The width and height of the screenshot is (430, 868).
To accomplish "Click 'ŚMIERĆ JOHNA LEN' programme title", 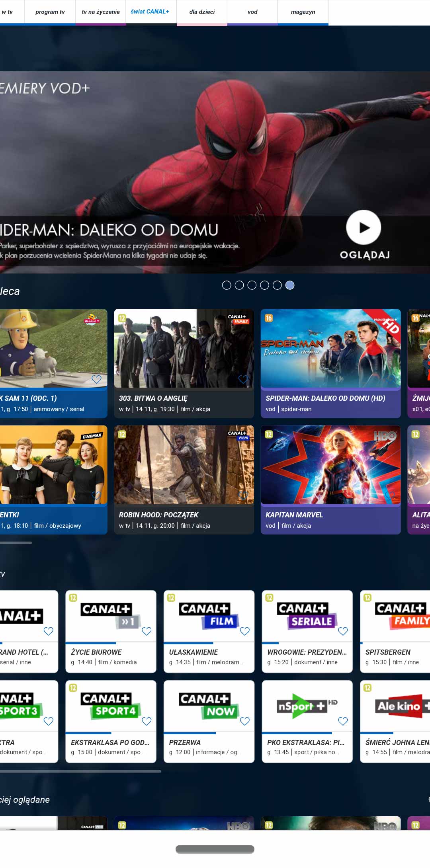I will coord(397,742).
